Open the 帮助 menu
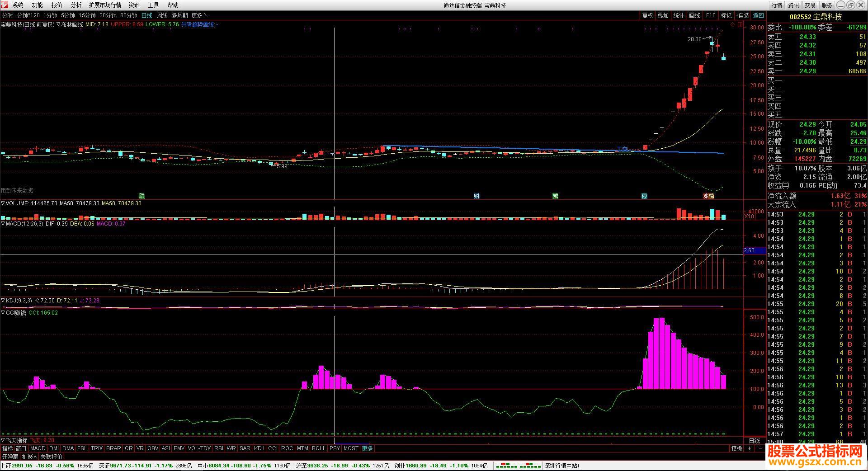This screenshot has width=868, height=471. pyautogui.click(x=173, y=5)
